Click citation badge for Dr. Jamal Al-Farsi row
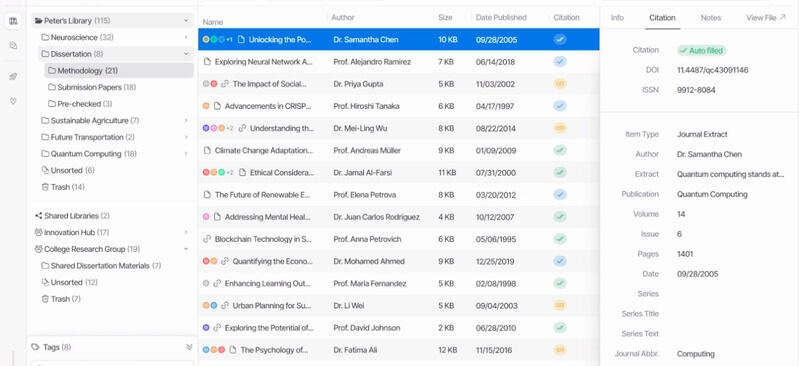 pyautogui.click(x=560, y=172)
